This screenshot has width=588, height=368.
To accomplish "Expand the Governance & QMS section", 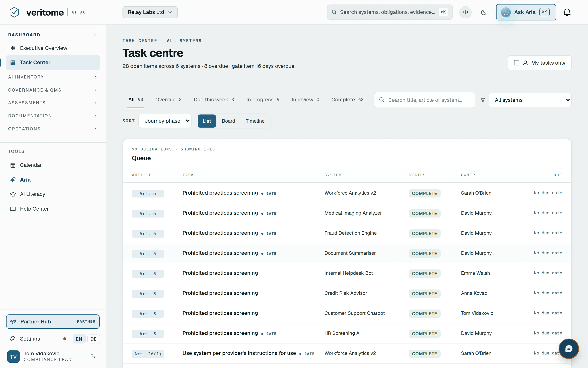I will point(53,90).
